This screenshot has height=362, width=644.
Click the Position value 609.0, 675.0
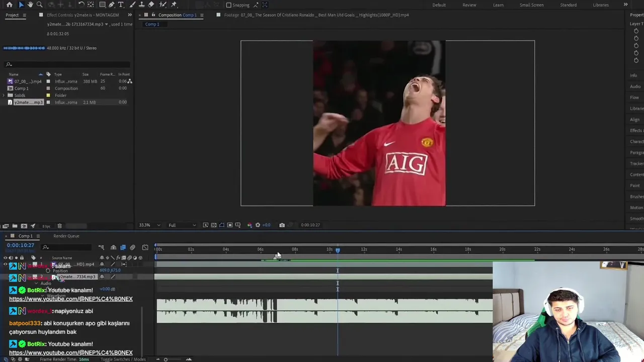coord(110,270)
